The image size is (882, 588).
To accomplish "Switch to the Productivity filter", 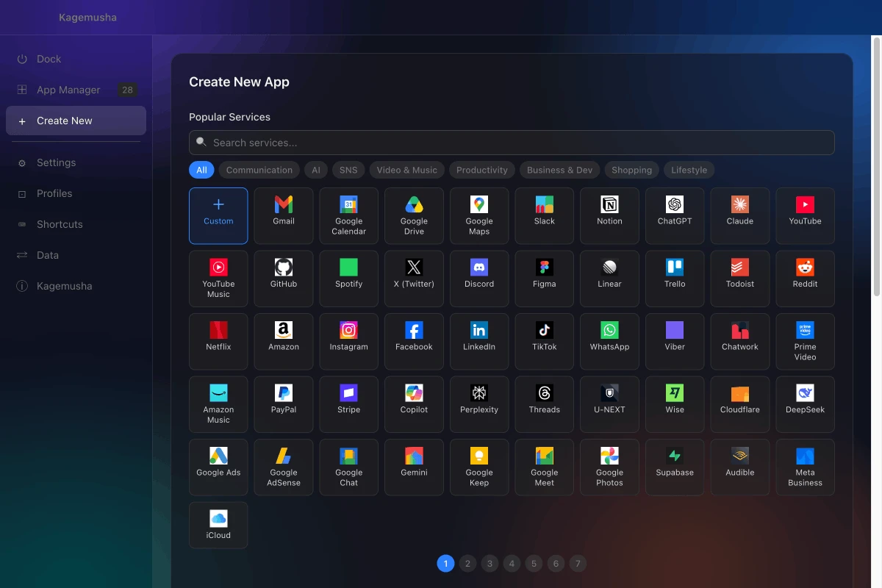I will coord(482,170).
